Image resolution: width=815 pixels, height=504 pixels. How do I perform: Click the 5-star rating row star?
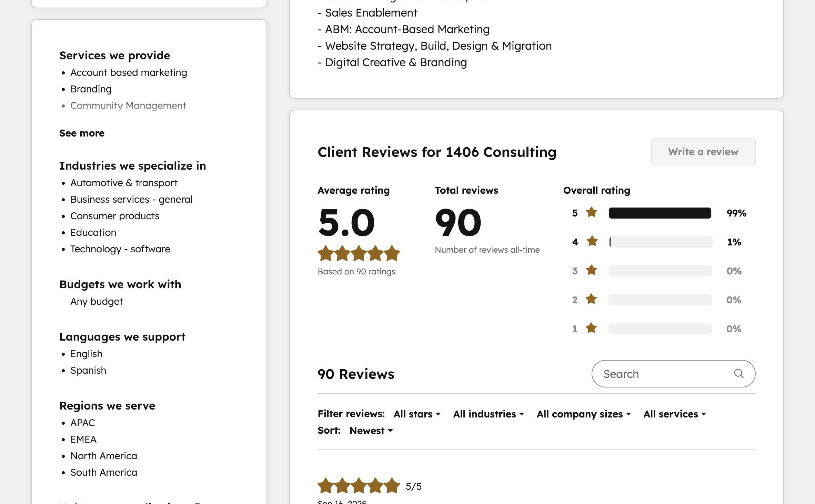(592, 212)
